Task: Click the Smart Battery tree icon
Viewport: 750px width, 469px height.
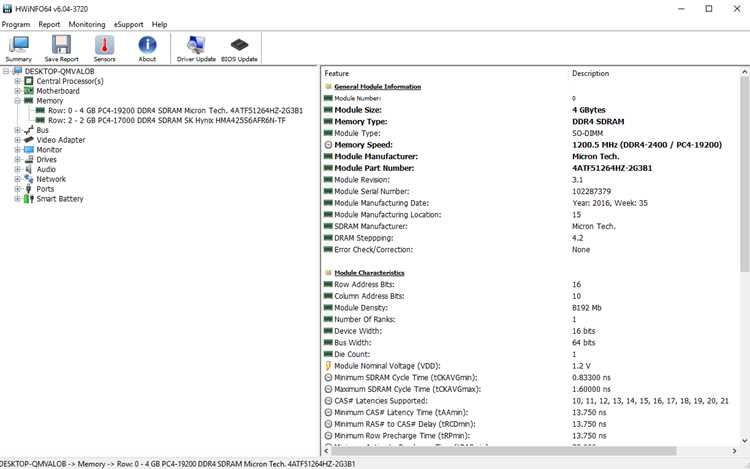Action: pos(29,198)
